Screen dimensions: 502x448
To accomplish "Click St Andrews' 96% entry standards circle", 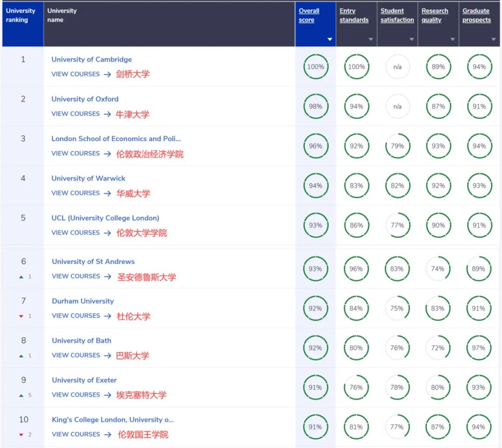I will pyautogui.click(x=356, y=269).
